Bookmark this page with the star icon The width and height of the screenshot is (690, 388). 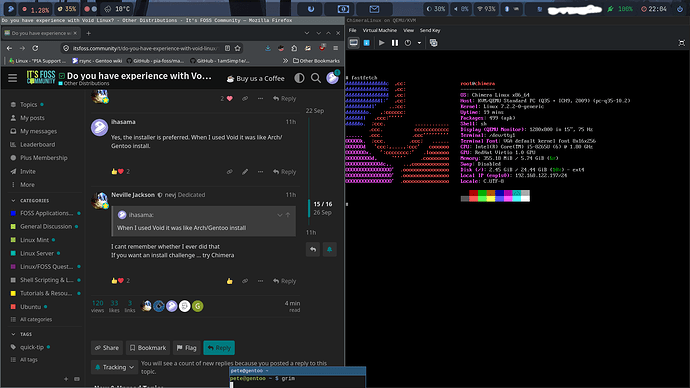pos(238,48)
